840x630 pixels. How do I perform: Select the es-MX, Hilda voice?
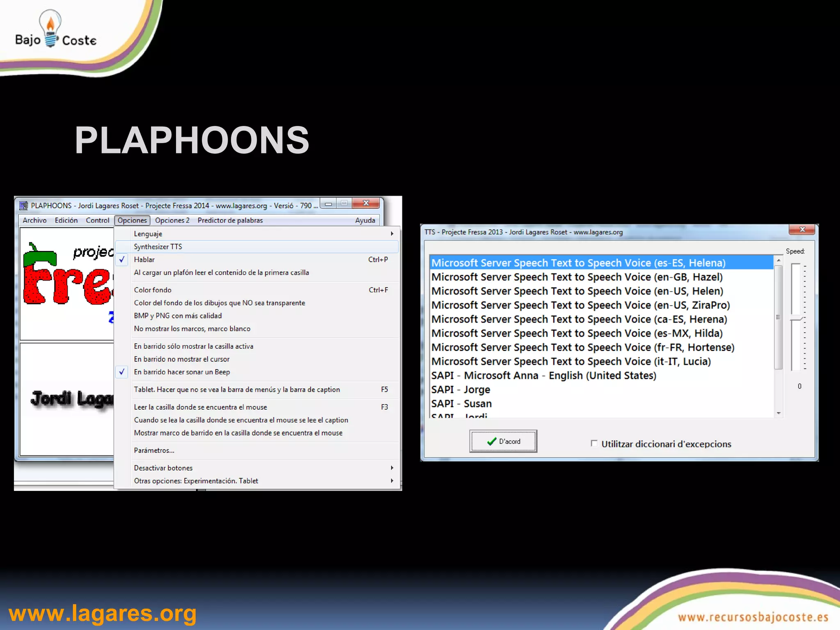pyautogui.click(x=602, y=333)
